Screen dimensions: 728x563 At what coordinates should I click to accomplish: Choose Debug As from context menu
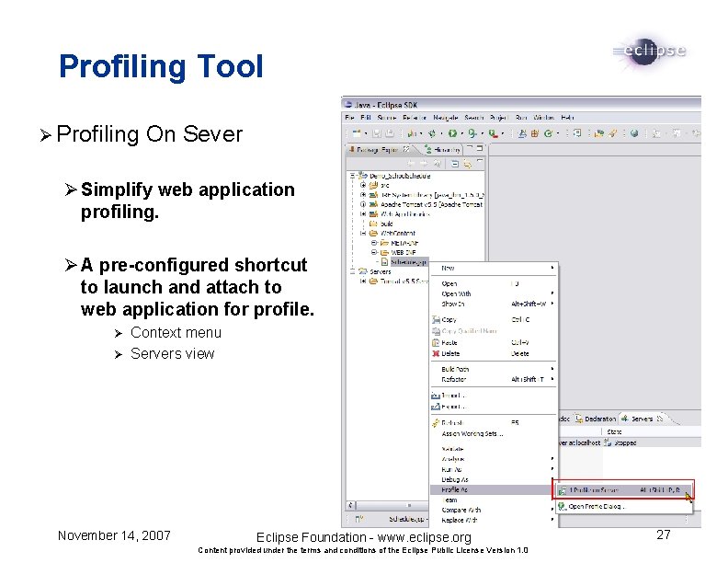click(x=494, y=479)
